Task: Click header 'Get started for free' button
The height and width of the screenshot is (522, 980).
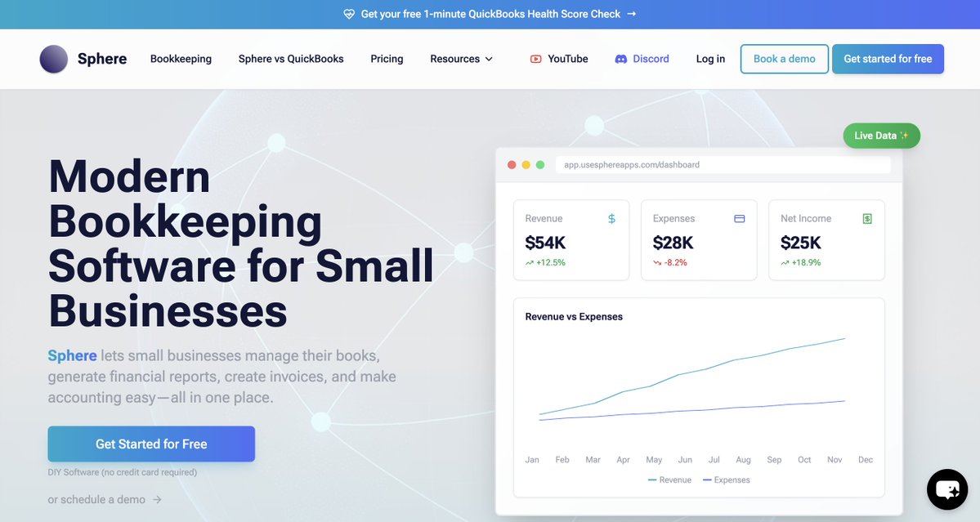Action: pos(888,59)
